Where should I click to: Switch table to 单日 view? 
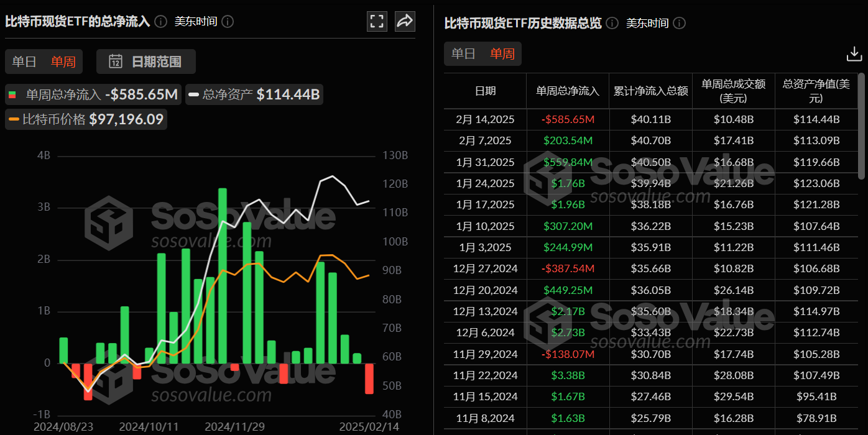tap(463, 54)
